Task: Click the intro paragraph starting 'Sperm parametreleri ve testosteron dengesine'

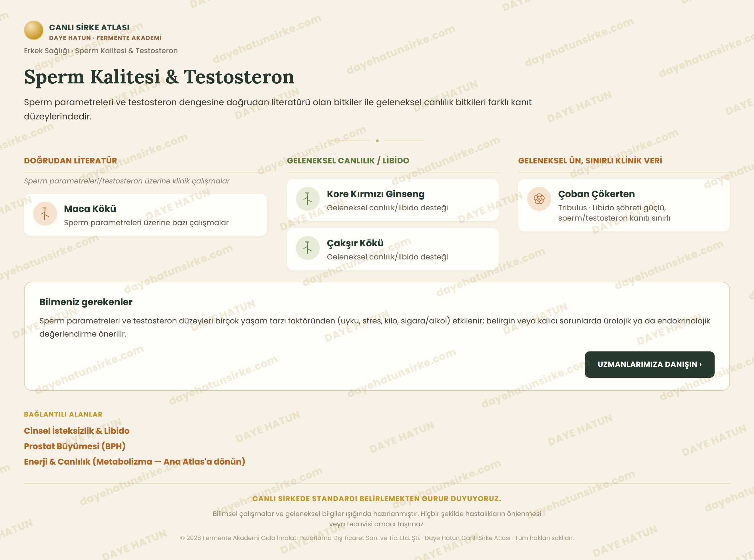Action: (278, 109)
